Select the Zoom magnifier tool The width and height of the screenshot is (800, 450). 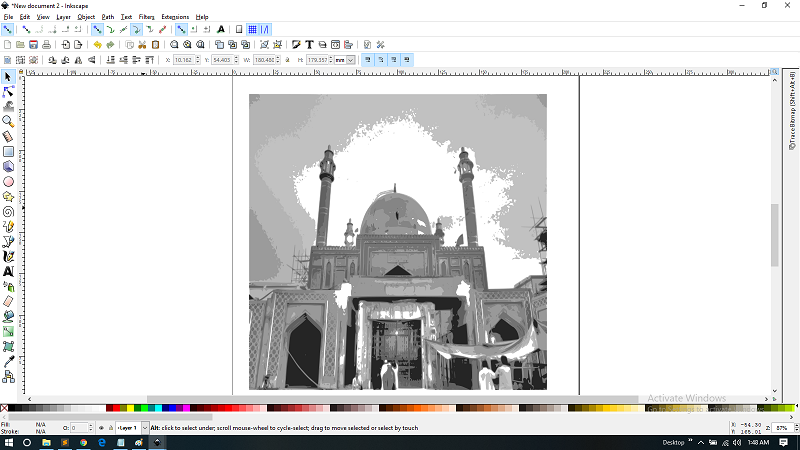[8, 121]
